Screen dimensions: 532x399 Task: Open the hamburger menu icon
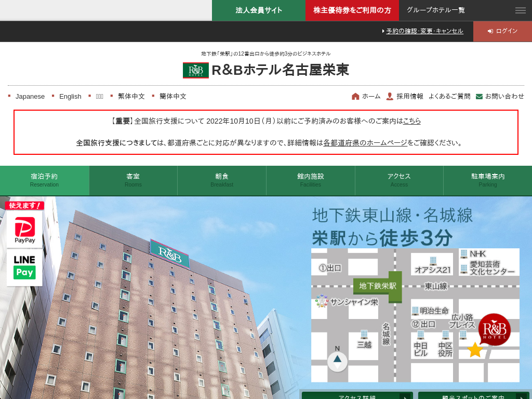(520, 10)
